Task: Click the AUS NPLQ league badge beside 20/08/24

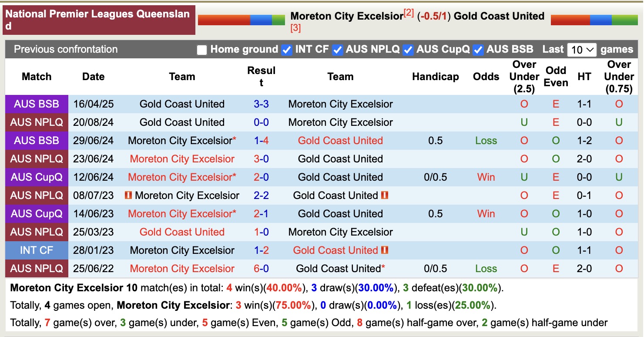Action: coord(37,122)
